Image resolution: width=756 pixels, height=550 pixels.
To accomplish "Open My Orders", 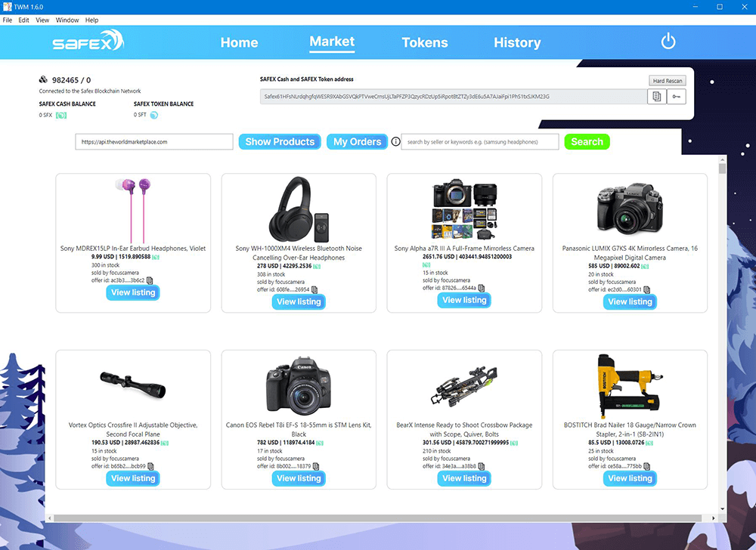I will 358,141.
